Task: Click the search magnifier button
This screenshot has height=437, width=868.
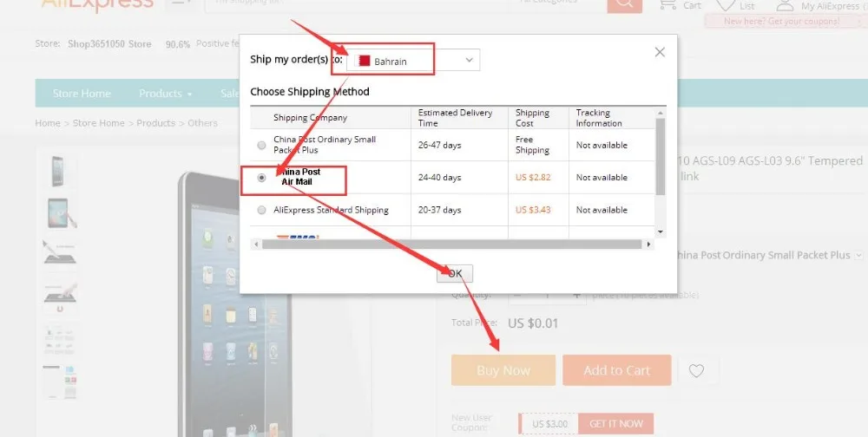Action: (x=624, y=4)
